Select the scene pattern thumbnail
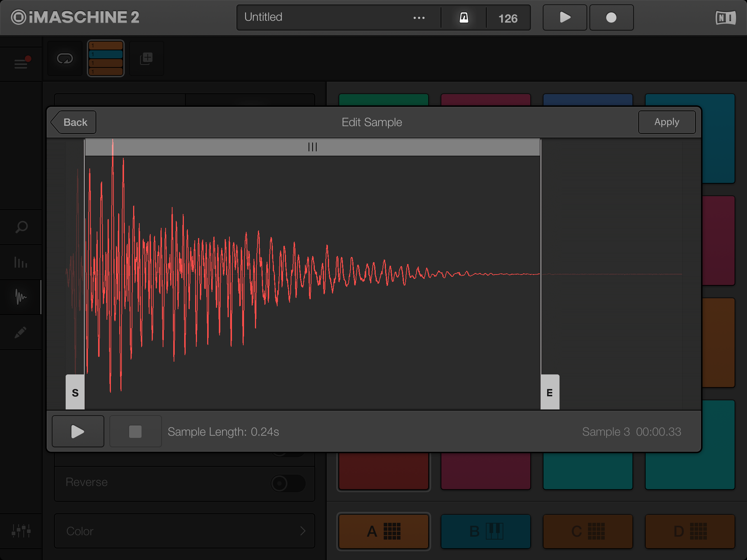The height and width of the screenshot is (560, 747). coord(106,58)
